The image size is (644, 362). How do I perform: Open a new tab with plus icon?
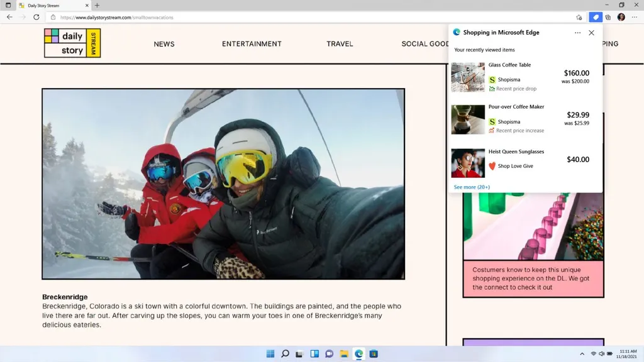(97, 5)
